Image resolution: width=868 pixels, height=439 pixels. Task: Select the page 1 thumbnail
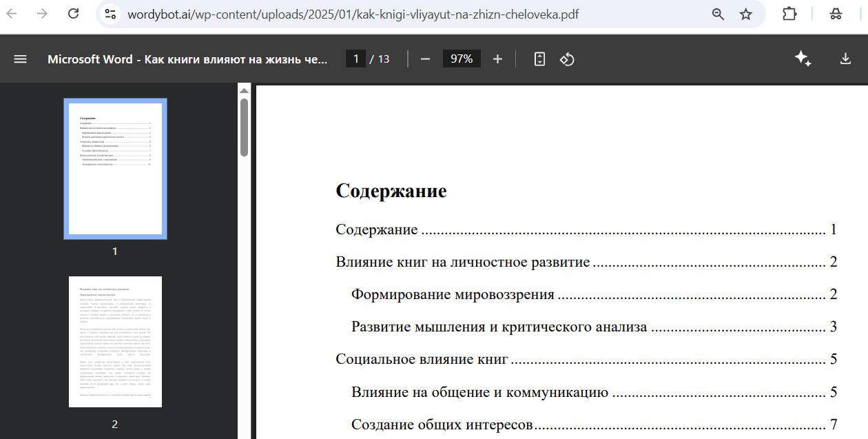(x=115, y=169)
